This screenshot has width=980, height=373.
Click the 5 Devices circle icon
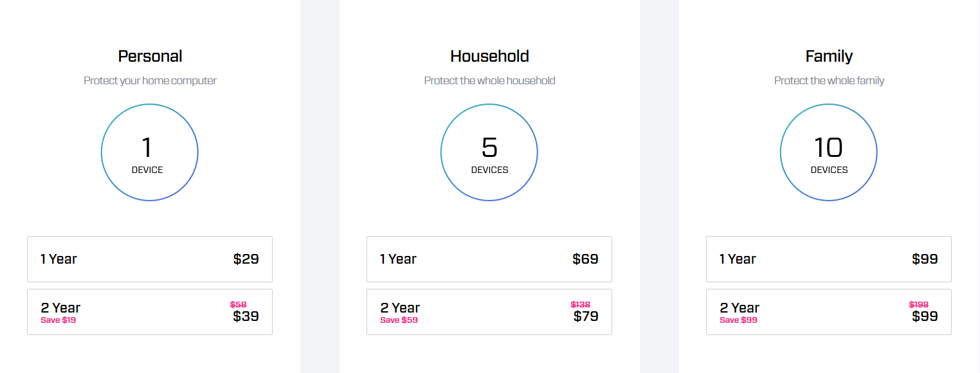(489, 152)
